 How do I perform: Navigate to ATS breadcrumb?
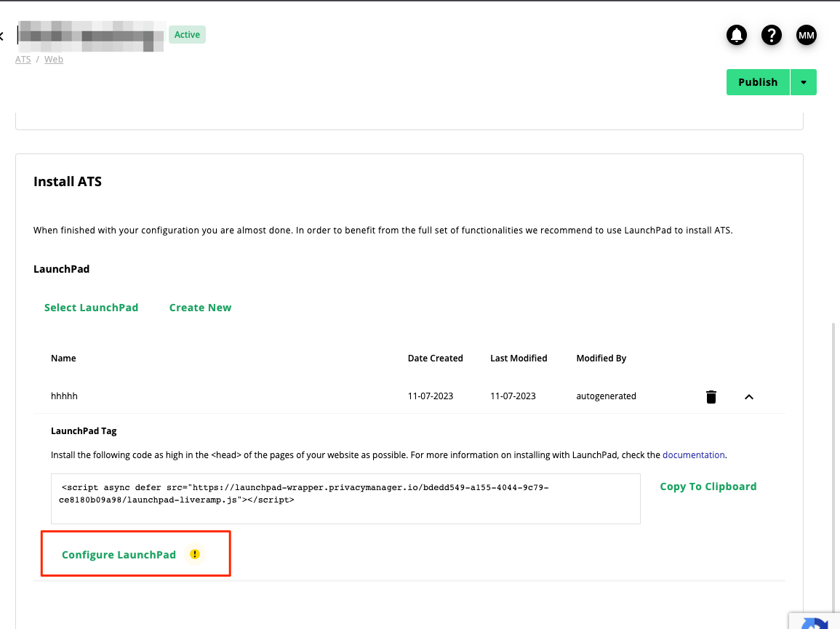coord(23,60)
